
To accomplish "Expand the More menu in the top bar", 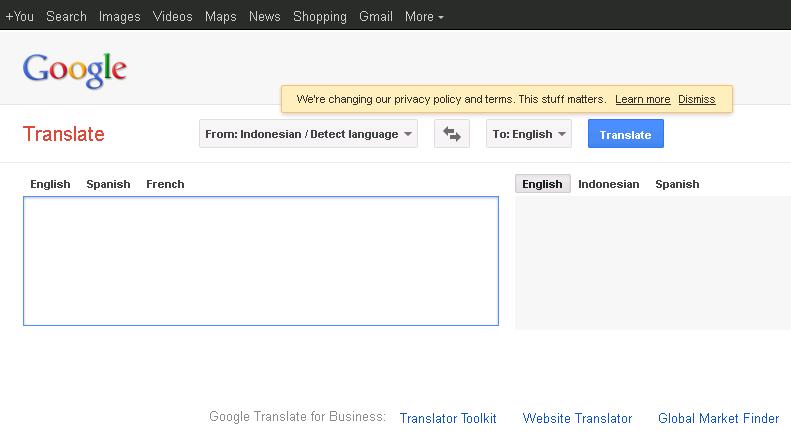I will (x=424, y=17).
